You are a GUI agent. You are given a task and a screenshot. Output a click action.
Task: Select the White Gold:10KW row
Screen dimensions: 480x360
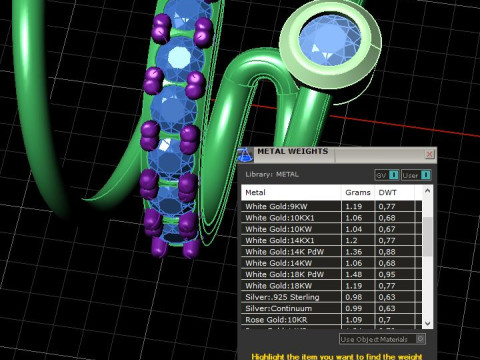(x=331, y=229)
